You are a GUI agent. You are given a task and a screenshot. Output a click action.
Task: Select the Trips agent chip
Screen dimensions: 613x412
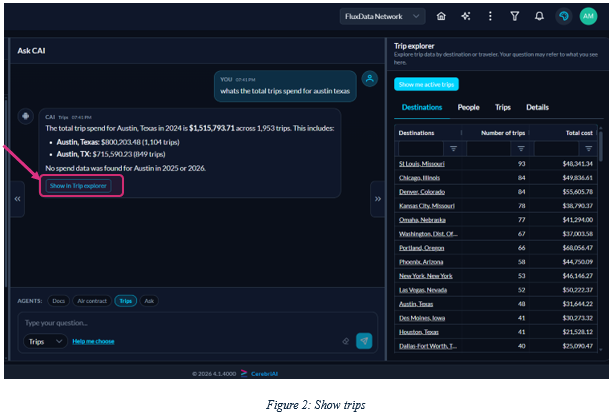(125, 301)
